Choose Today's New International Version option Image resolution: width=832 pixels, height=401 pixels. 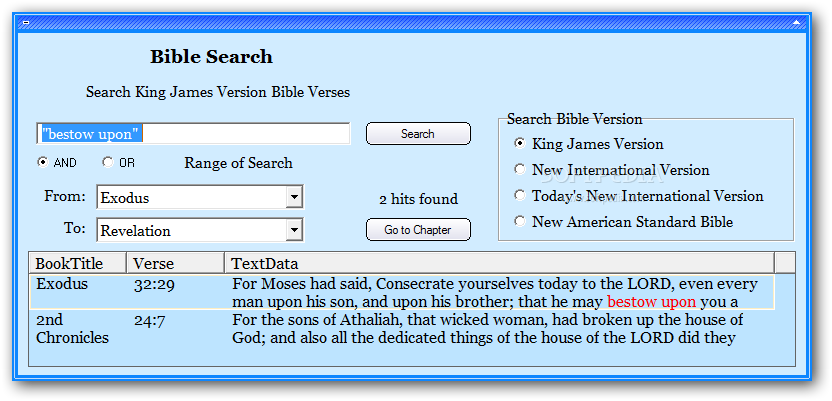coord(520,195)
